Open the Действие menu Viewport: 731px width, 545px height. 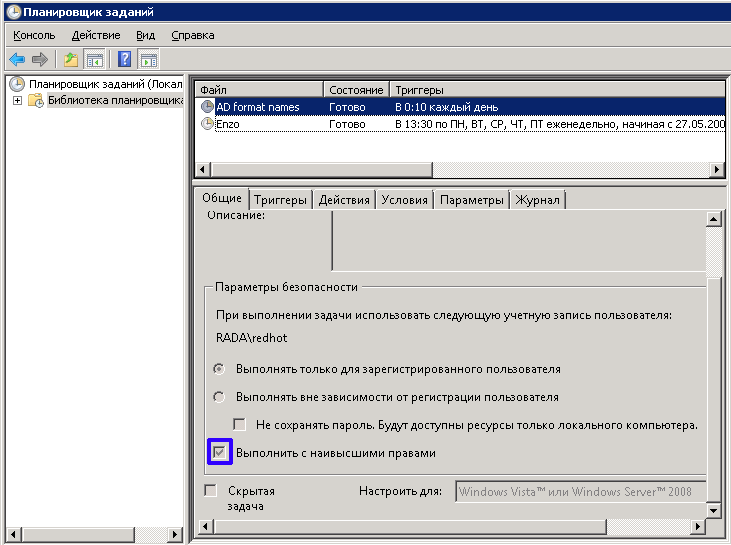coord(96,35)
